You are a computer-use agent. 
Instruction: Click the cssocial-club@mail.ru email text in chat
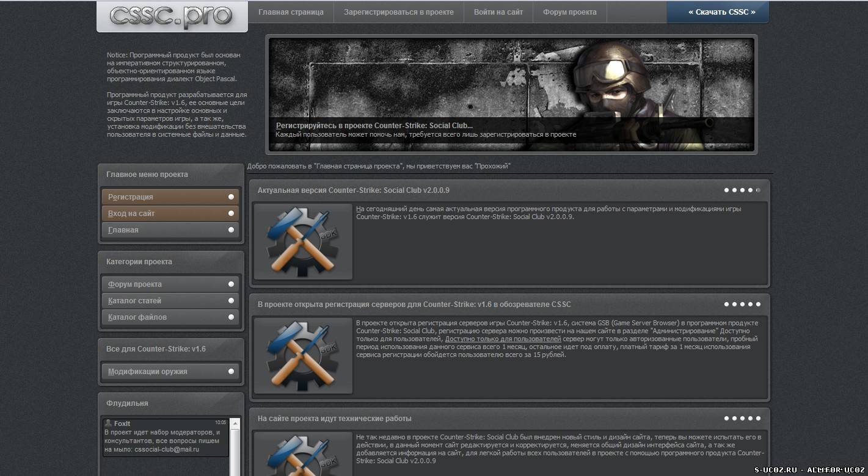coord(167,449)
